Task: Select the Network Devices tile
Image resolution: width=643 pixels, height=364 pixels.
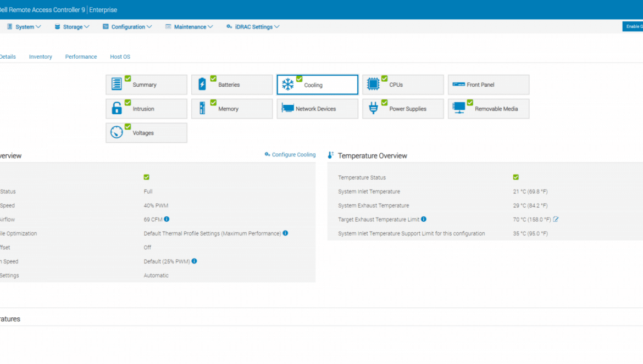Action: 318,109
